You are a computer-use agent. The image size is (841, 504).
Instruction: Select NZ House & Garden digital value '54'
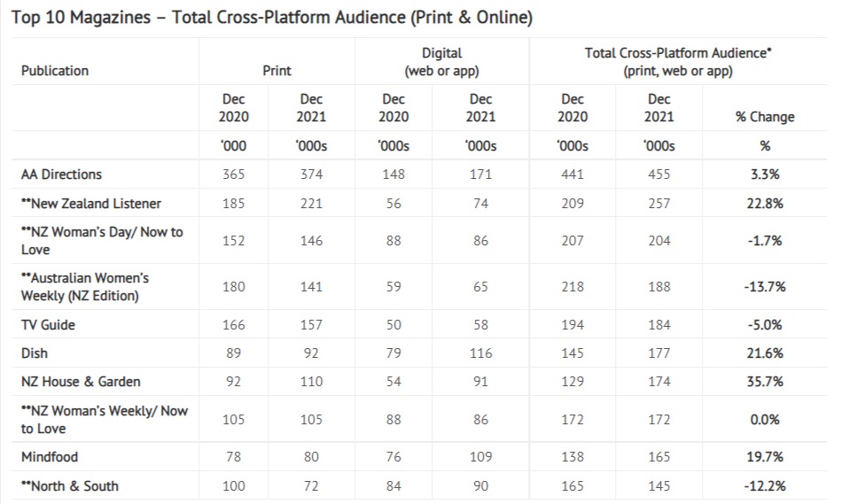tap(393, 382)
